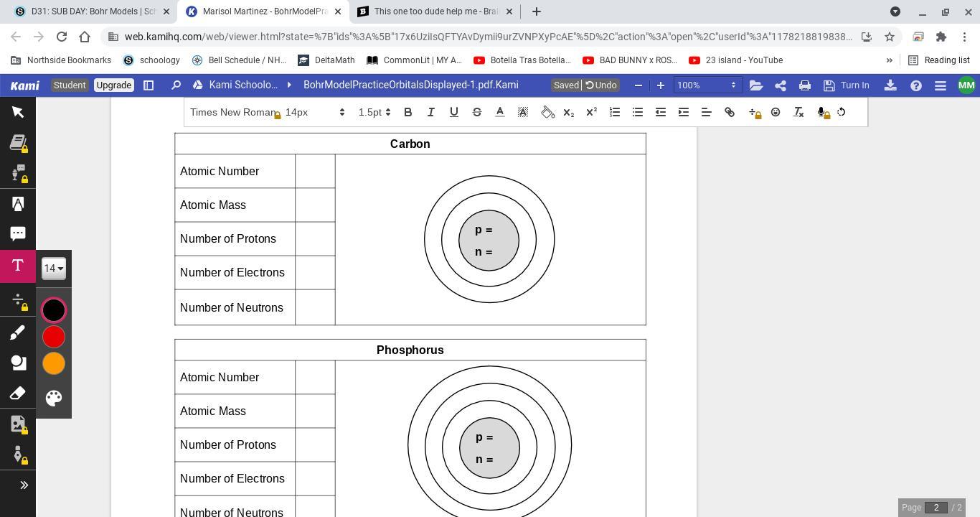Screen dimensions: 980x517
Task: Expand the left toolbar with double chevron
Action: (x=24, y=485)
